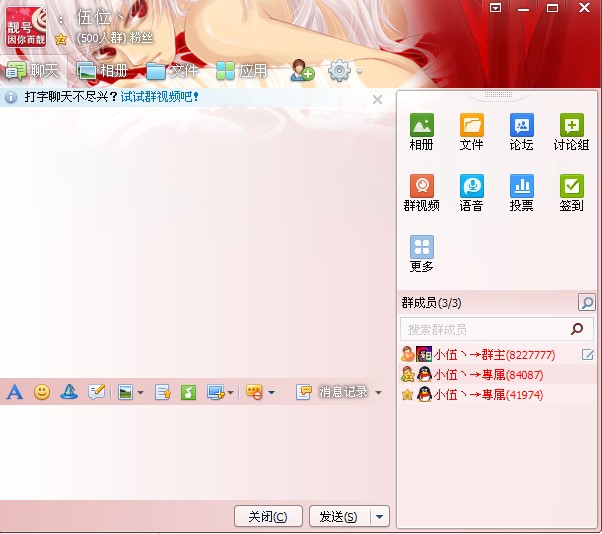The height and width of the screenshot is (534, 602).
Task: Click the file upload share icon
Action: click(163, 392)
